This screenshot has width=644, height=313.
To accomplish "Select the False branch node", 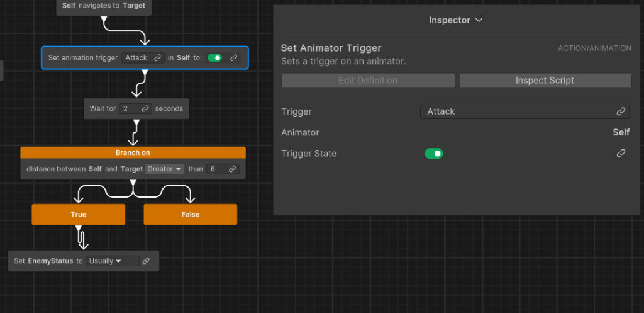I will pos(191,215).
